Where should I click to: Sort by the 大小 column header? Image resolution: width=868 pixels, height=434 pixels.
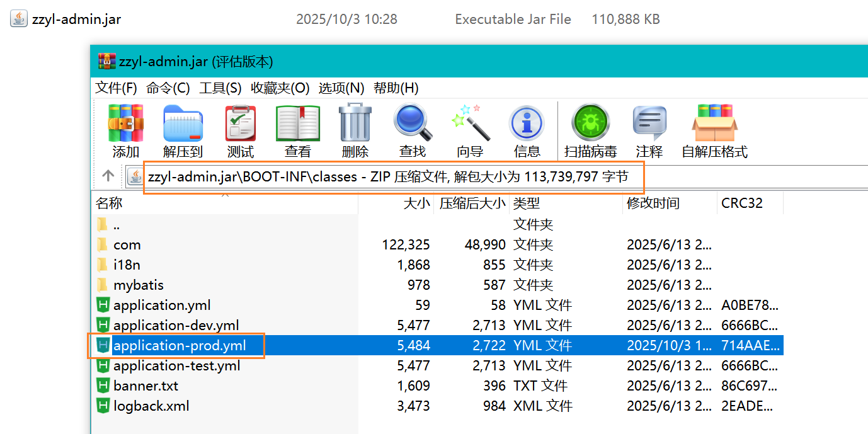coord(396,203)
